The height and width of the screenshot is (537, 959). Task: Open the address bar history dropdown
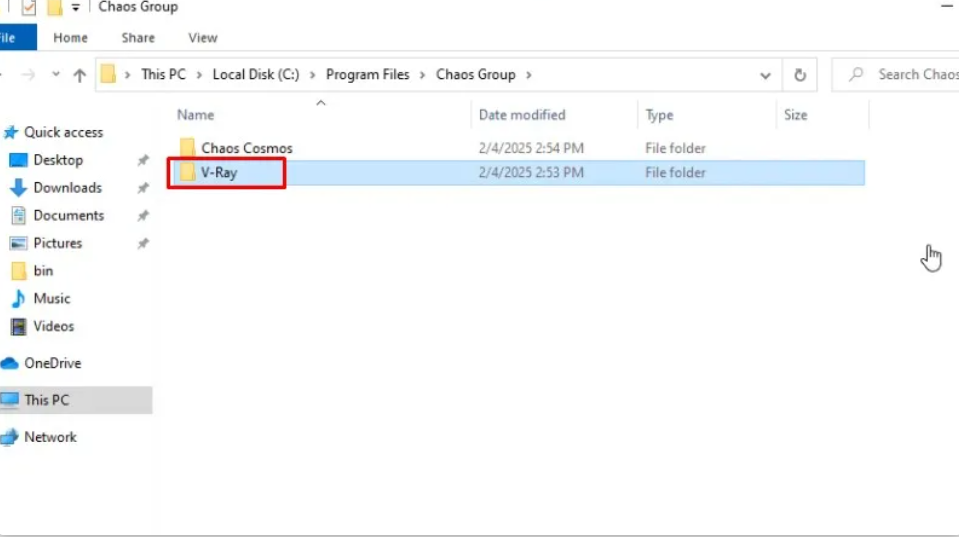pyautogui.click(x=765, y=75)
